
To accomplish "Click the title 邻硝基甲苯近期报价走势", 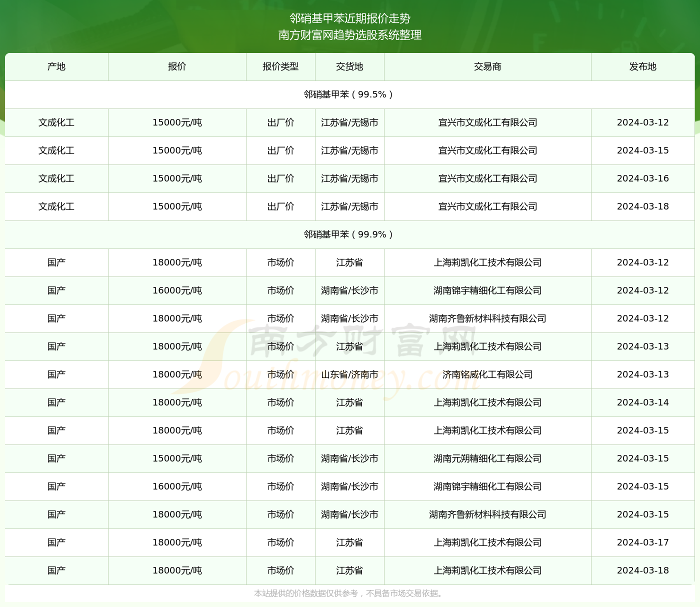I will [x=350, y=18].
